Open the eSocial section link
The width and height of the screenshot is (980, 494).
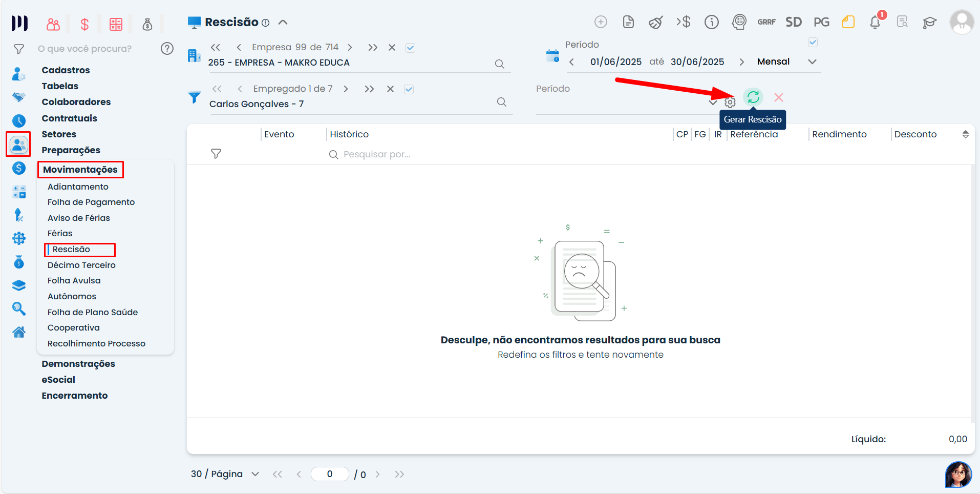58,380
